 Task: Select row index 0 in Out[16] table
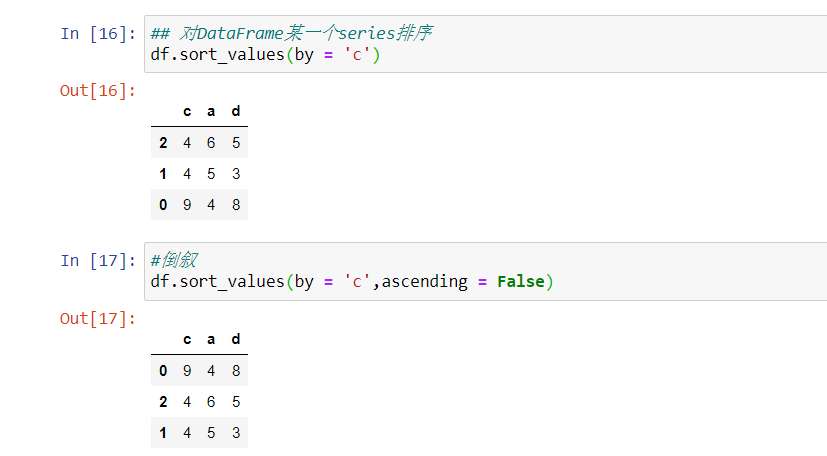(163, 205)
